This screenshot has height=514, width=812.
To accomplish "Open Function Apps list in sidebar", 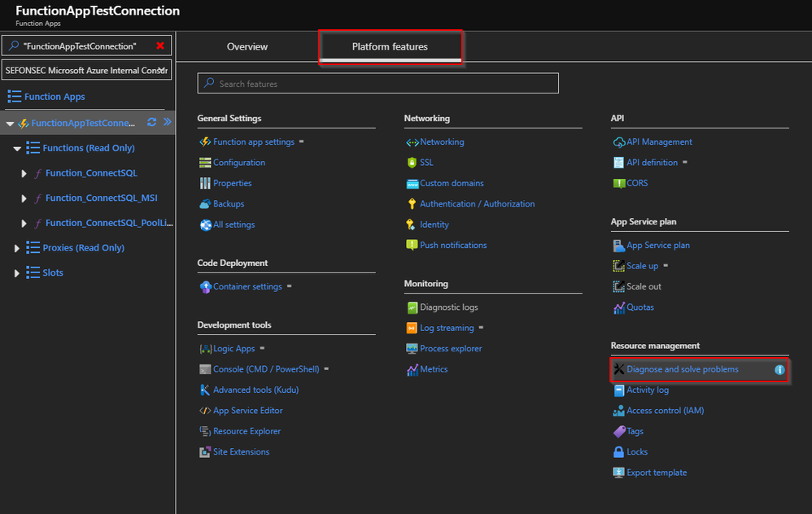I will (54, 97).
